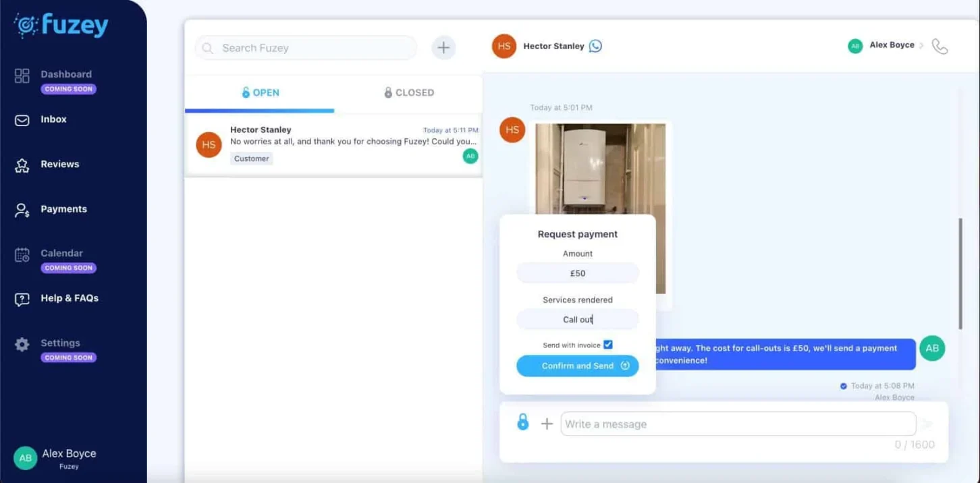The height and width of the screenshot is (483, 980).
Task: Click the padlock icon in message composer
Action: 522,422
